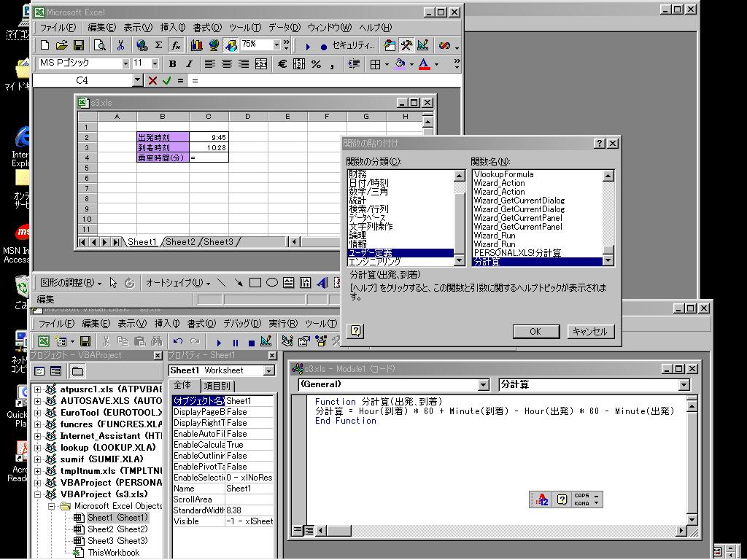Click OK in the paste function dialog

[535, 332]
